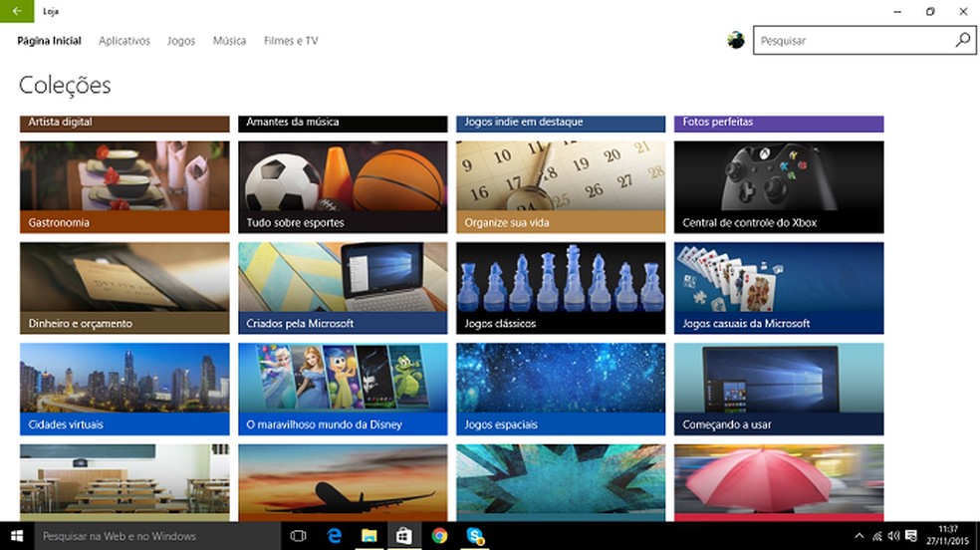
Task: Open File Explorer from taskbar
Action: [x=369, y=536]
